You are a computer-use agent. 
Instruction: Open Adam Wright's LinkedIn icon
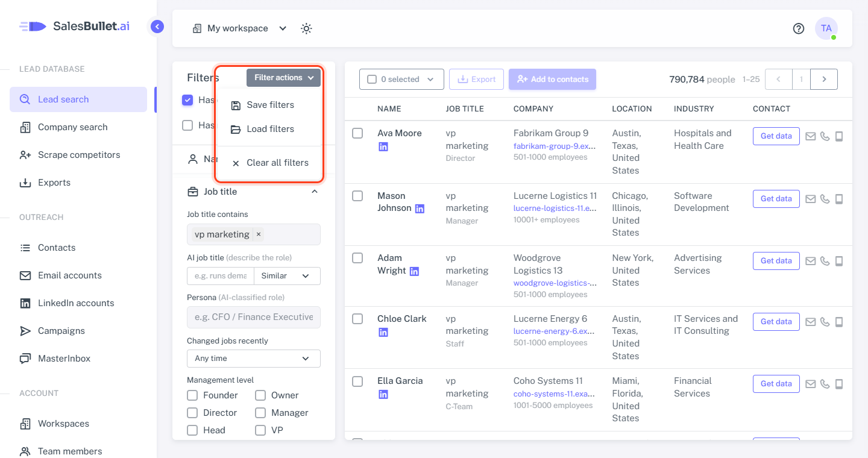(x=414, y=271)
